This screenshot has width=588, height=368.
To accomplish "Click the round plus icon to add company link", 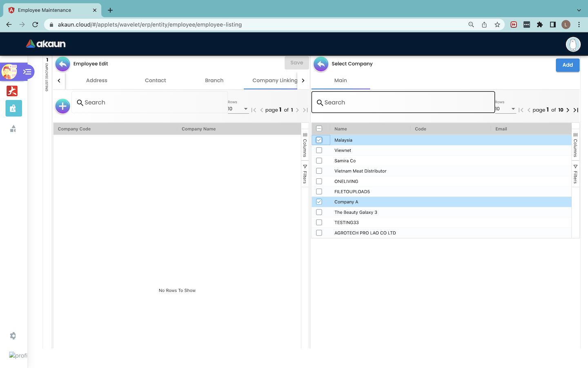I will coord(62,106).
